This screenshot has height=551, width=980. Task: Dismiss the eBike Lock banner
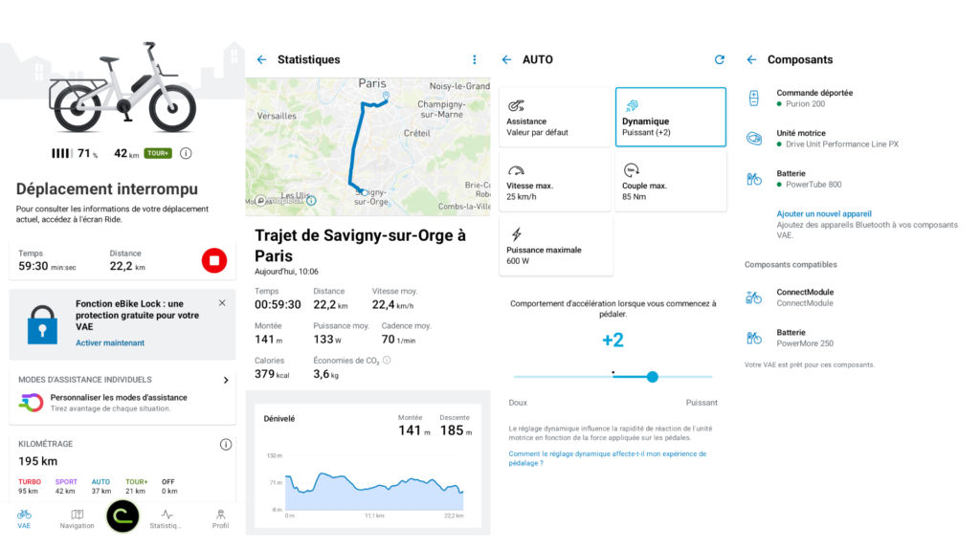click(222, 303)
